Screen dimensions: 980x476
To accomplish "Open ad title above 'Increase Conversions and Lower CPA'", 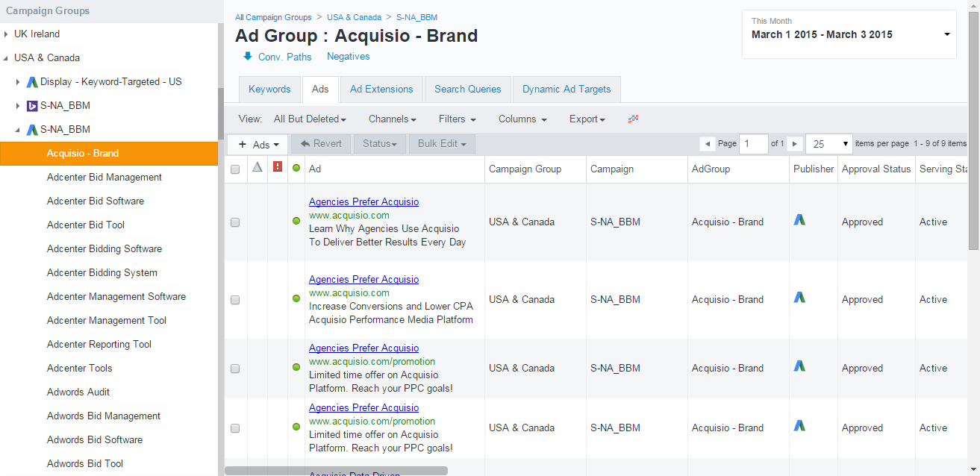I will 363,280.
